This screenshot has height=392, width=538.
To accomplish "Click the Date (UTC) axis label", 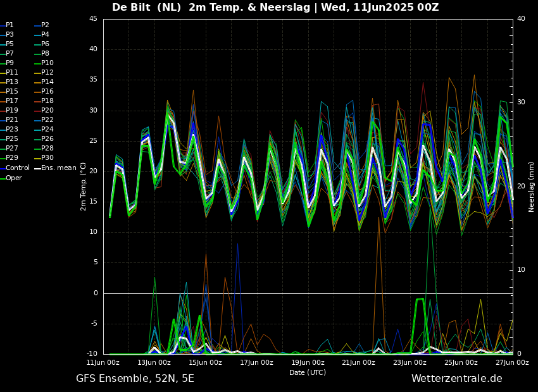I will (307, 372).
